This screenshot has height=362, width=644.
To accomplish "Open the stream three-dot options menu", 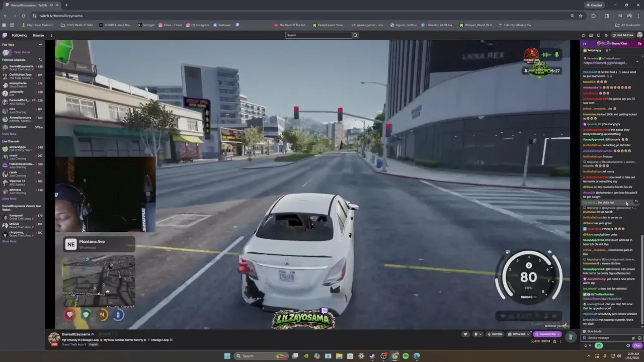I will 560,341.
